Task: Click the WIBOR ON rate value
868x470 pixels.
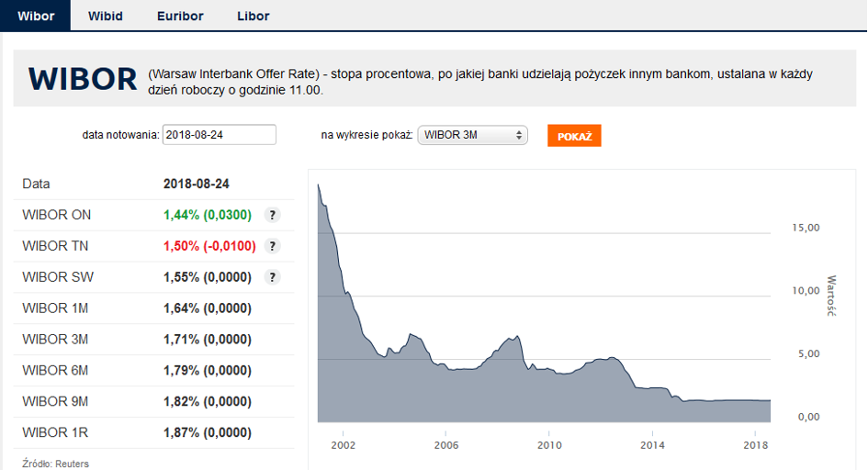Action: tap(208, 215)
